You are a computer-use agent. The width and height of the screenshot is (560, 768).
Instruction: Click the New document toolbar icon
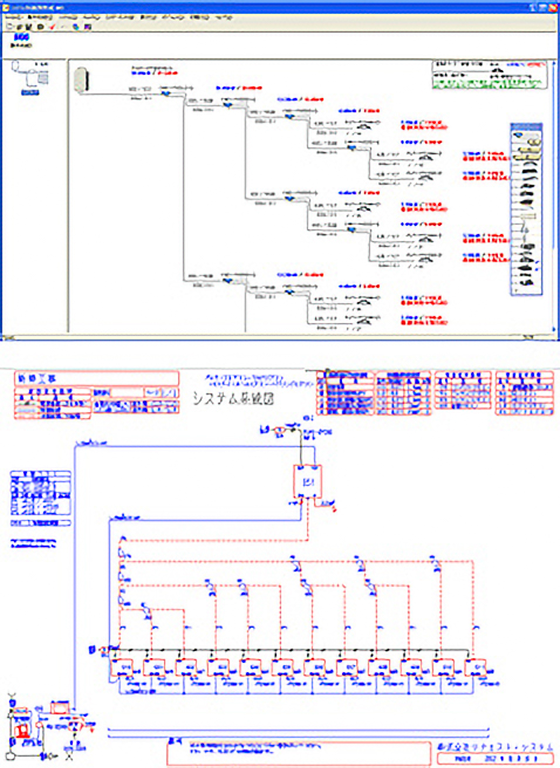click(9, 26)
